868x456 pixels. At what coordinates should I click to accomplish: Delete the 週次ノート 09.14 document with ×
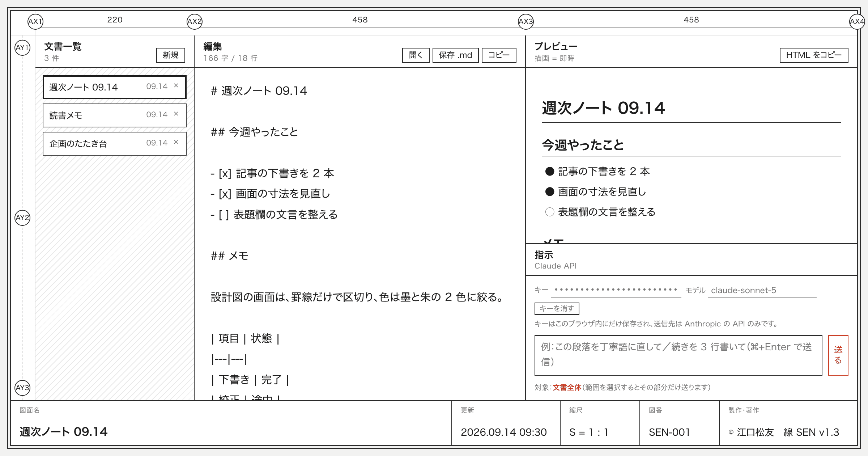point(176,86)
